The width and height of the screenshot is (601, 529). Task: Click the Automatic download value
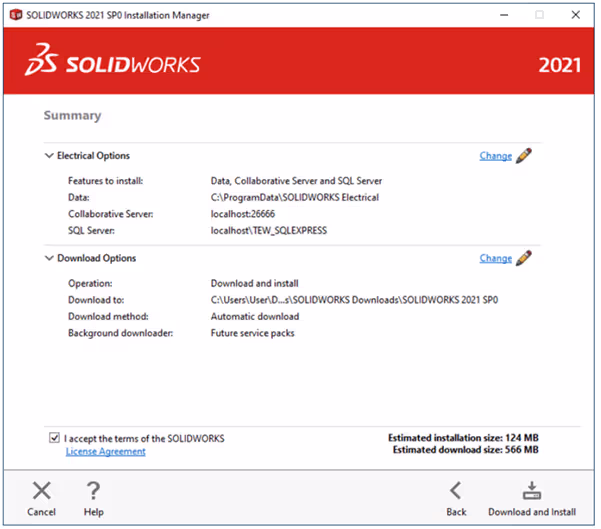(255, 316)
